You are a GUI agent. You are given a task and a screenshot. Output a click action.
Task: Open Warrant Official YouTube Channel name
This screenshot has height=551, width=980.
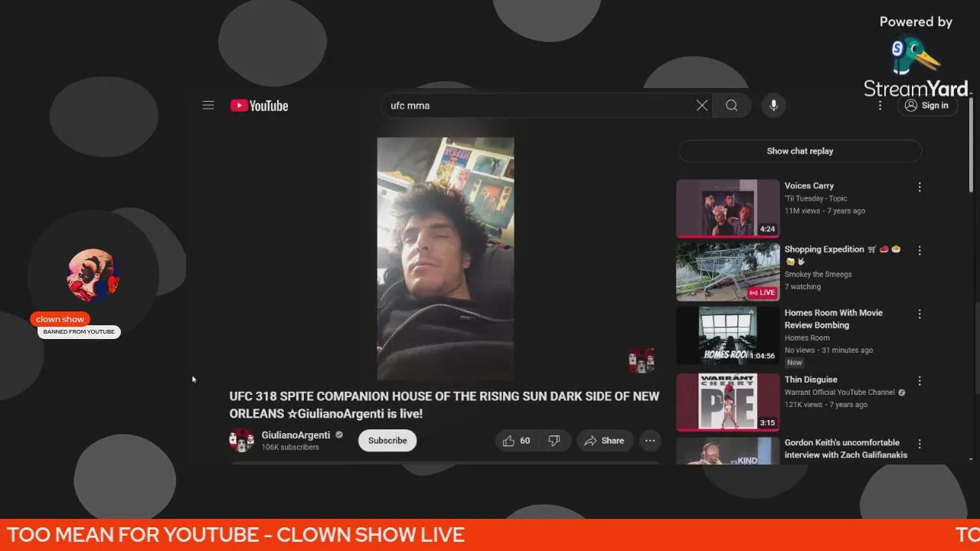[x=840, y=393]
